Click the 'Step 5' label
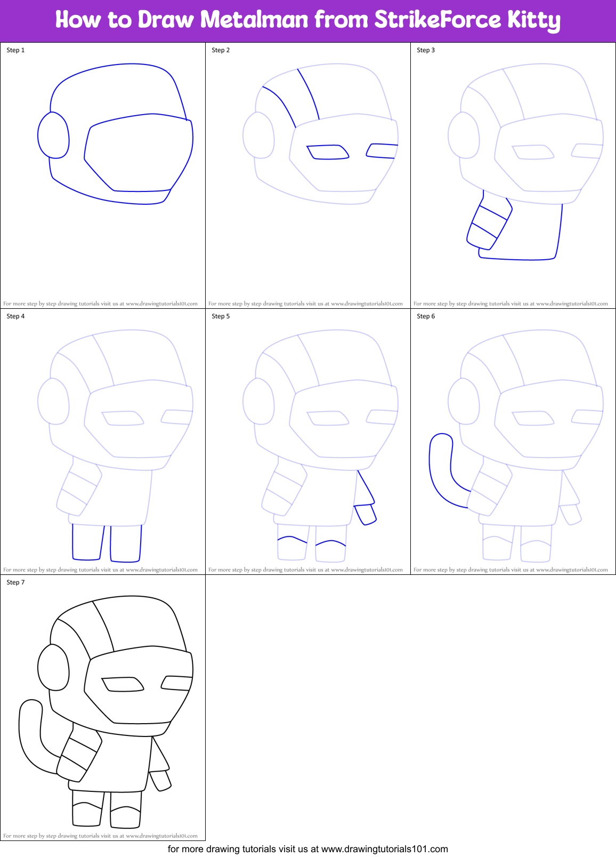Viewport: 616px width, 857px height. (x=221, y=316)
